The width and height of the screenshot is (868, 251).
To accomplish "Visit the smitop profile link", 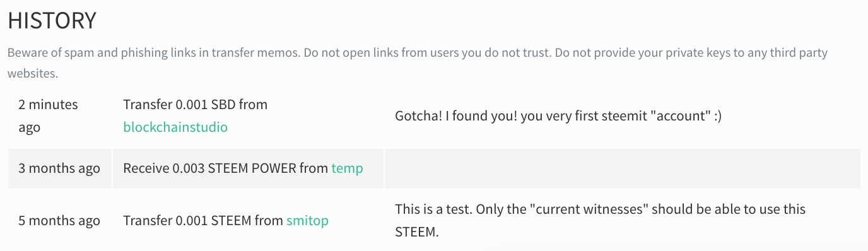I will click(x=307, y=221).
